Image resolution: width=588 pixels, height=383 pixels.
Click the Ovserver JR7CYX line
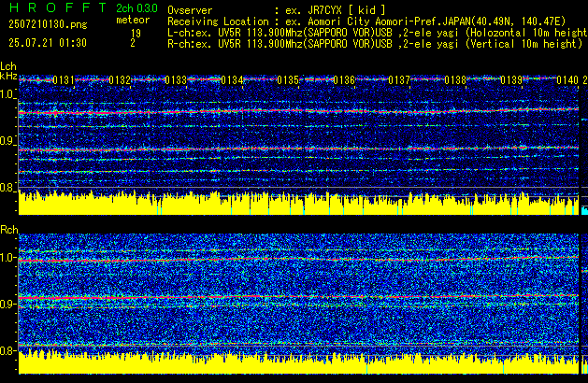pyautogui.click(x=277, y=10)
